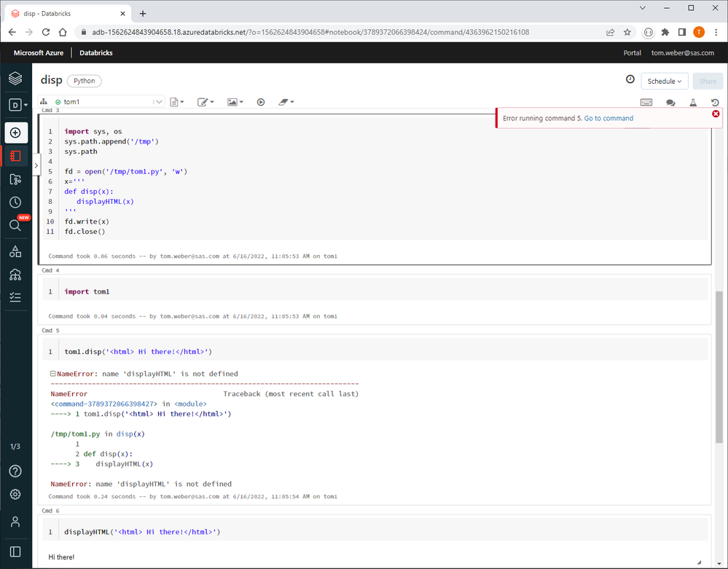
Task: Click the Go to command link
Action: tap(608, 118)
